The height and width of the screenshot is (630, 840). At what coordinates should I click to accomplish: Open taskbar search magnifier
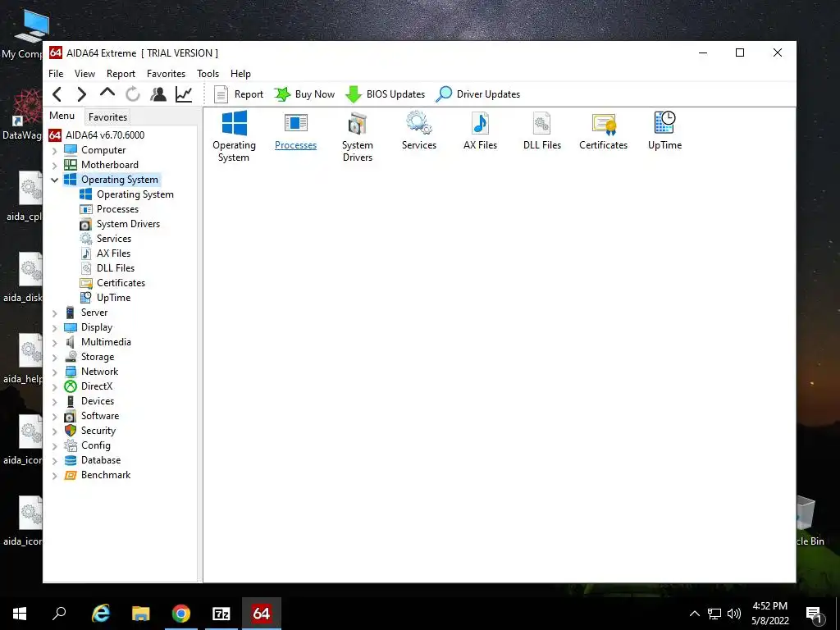click(59, 614)
